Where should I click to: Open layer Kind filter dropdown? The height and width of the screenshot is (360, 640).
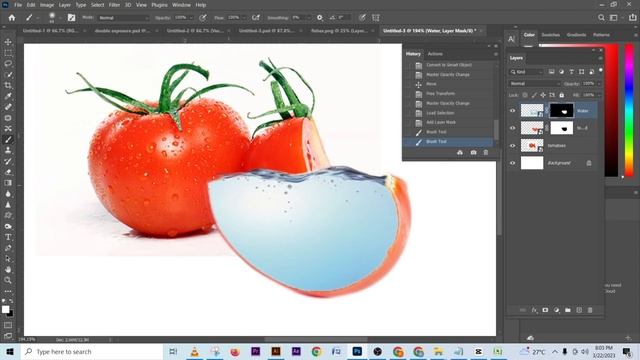[x=527, y=72]
